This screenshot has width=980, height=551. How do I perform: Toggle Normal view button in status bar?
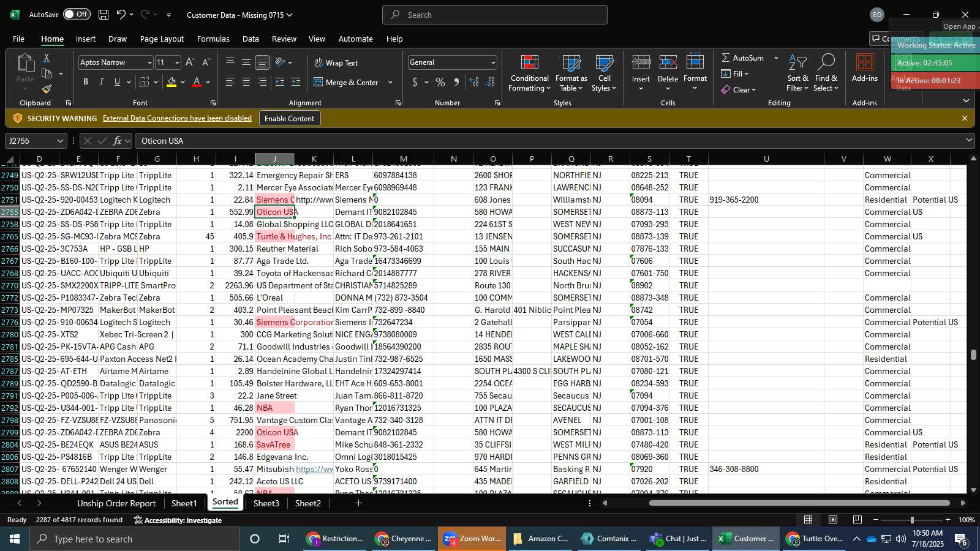809,520
